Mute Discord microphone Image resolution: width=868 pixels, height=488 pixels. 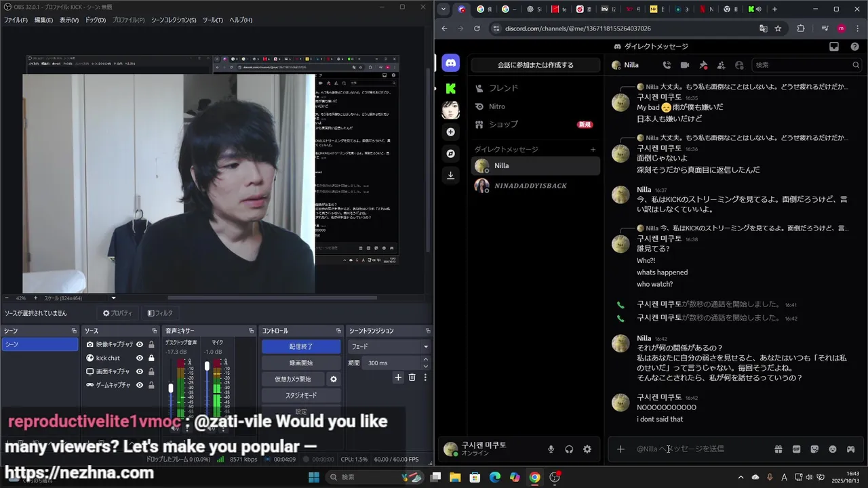tap(551, 449)
